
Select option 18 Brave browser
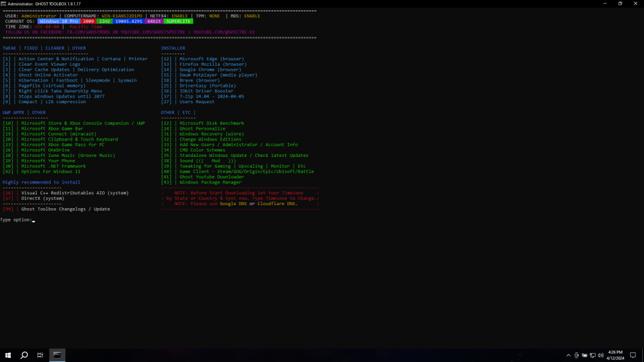point(190,80)
